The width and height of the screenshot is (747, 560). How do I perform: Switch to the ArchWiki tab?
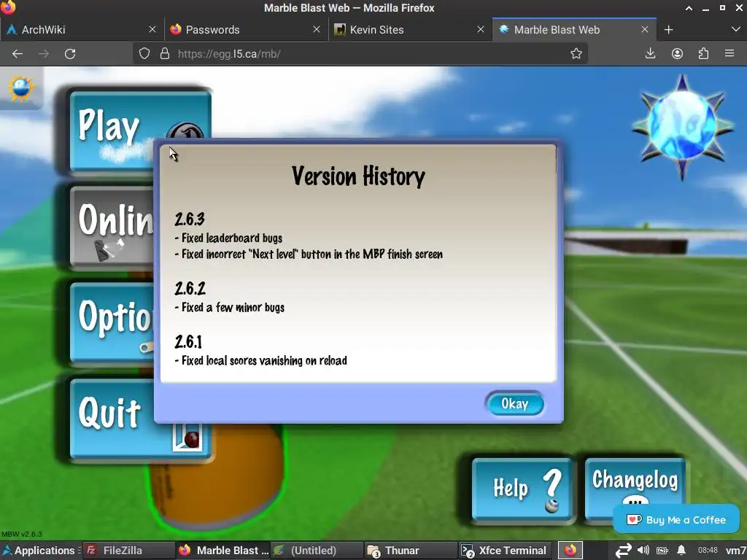(x=80, y=29)
